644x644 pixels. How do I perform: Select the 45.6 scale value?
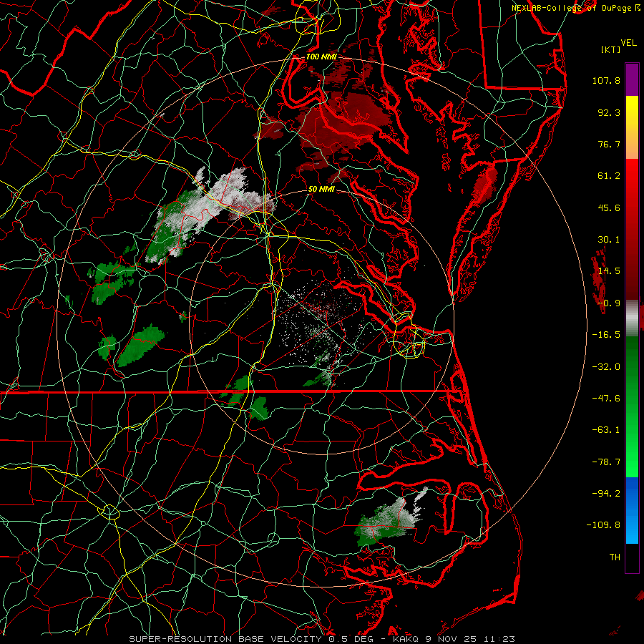[x=609, y=208]
